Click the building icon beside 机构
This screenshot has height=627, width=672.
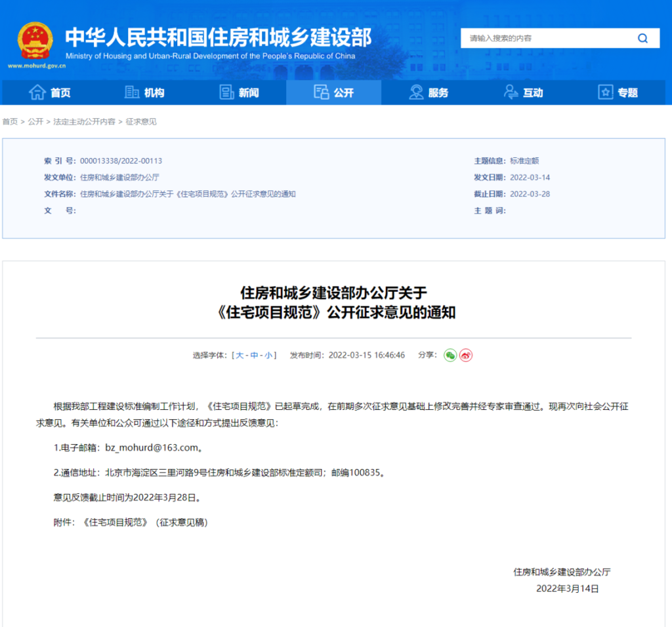(131, 92)
